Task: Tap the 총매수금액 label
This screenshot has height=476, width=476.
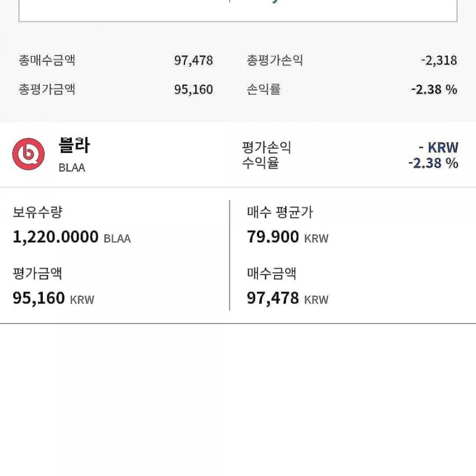Action: (x=47, y=60)
